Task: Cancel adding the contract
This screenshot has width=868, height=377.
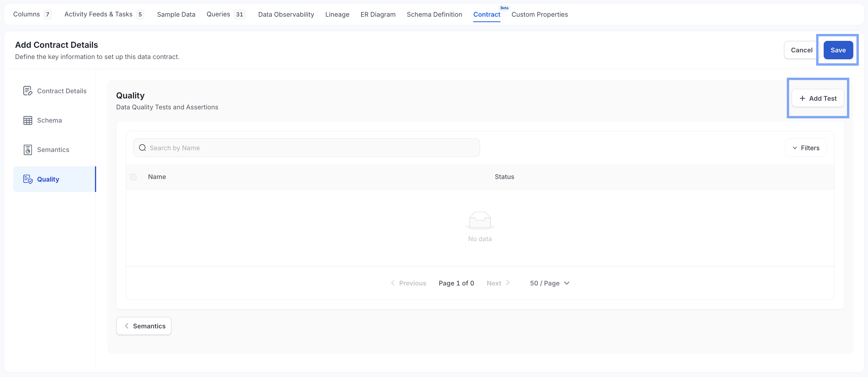Action: pos(801,50)
